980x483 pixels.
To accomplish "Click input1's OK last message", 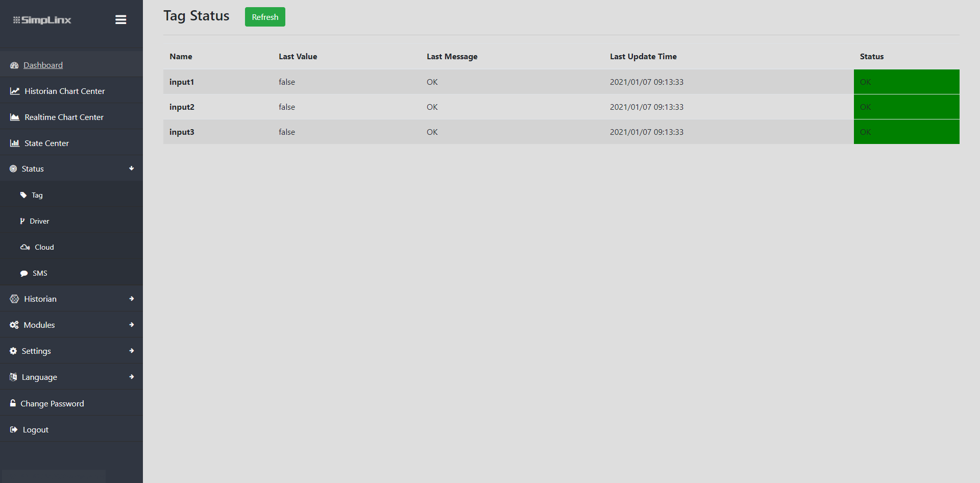I will 432,82.
